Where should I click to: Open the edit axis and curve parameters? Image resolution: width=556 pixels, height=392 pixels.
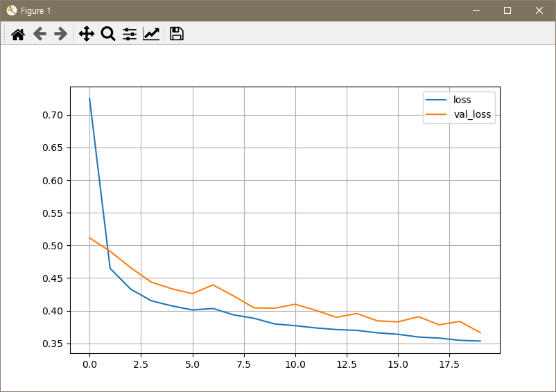(151, 34)
